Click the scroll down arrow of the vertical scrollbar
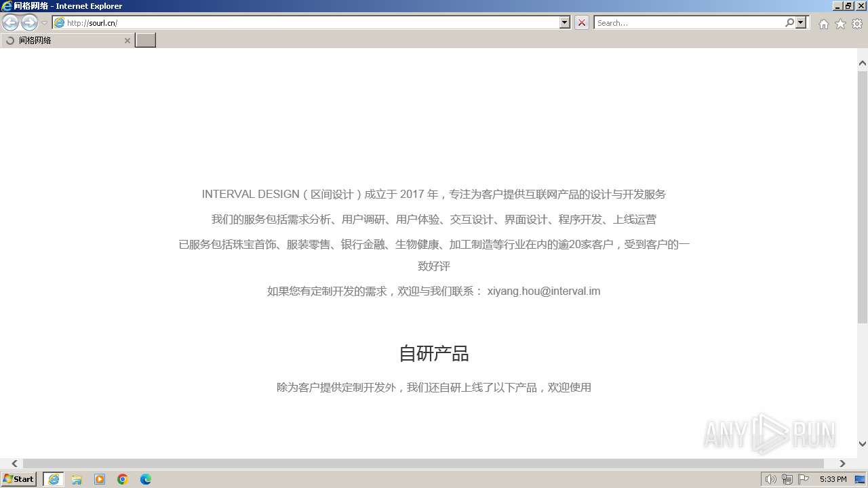This screenshot has width=868, height=488. 863,444
